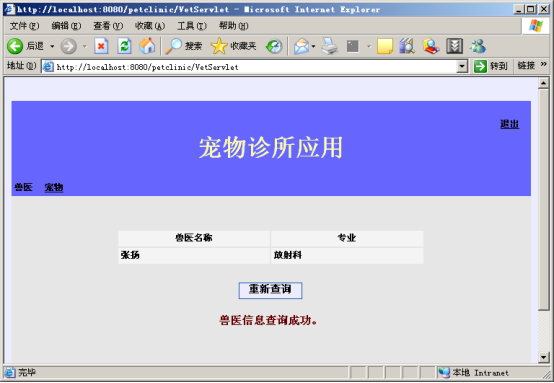Click the vertical scrollbar up arrow
Viewport: 554px width, 383px height.
543,83
